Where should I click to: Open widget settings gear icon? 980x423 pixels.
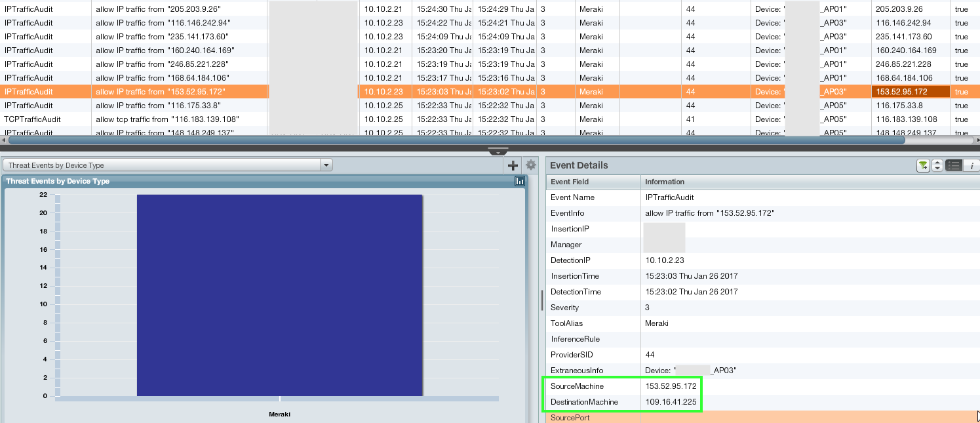coord(531,165)
